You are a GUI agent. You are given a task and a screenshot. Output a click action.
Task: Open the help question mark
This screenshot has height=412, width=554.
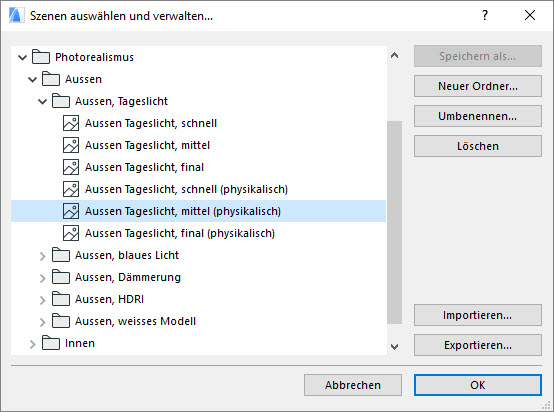[x=485, y=15]
